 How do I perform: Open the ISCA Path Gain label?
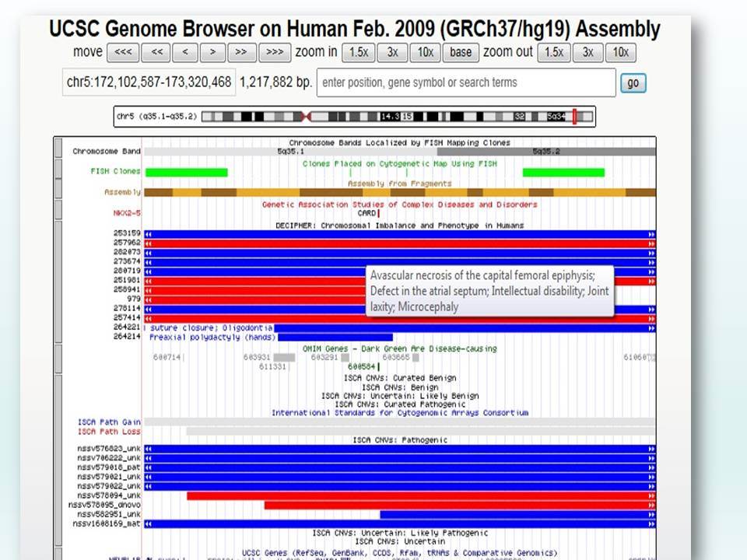point(109,422)
